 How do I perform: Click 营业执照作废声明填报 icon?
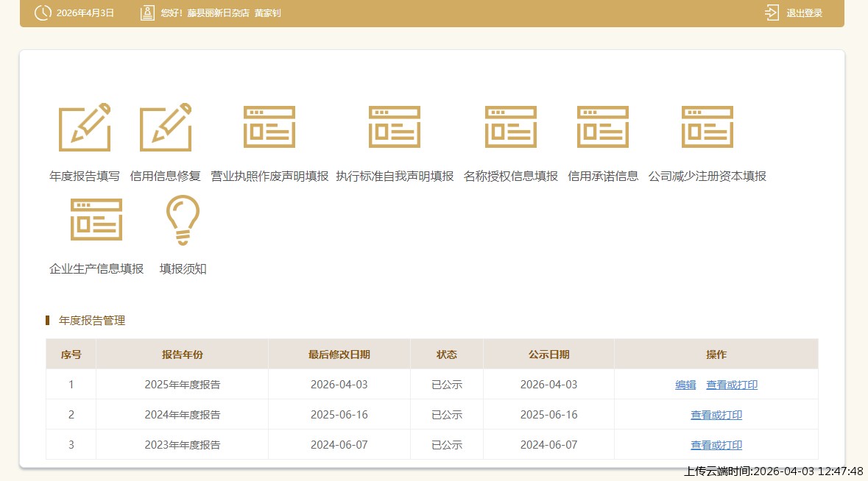tap(269, 127)
